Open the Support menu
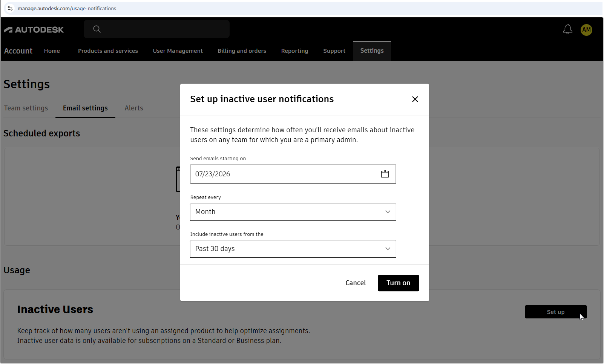Viewport: 604px width, 364px height. point(334,51)
